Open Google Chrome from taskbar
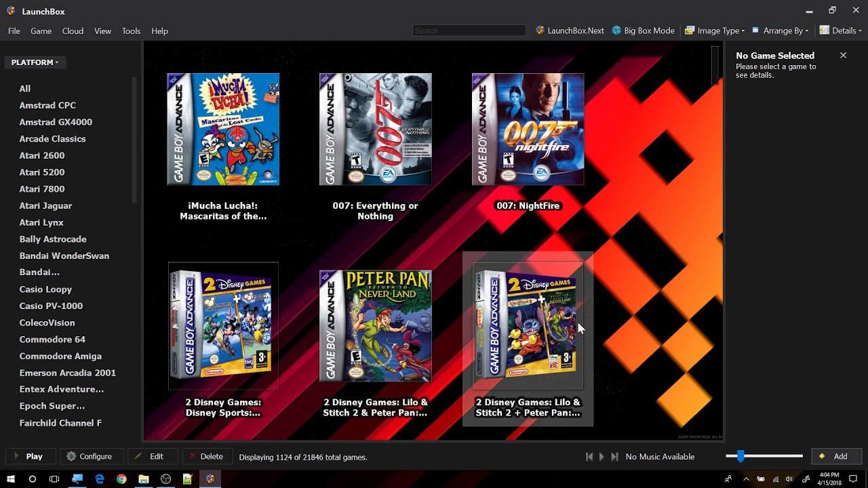This screenshot has height=488, width=868. (121, 479)
